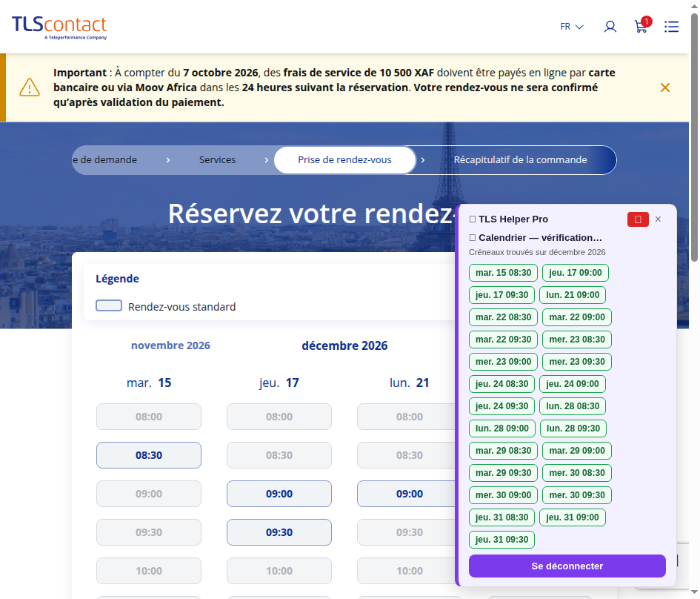
Task: Select helper chip mer. 30 09:00
Action: pyautogui.click(x=503, y=495)
